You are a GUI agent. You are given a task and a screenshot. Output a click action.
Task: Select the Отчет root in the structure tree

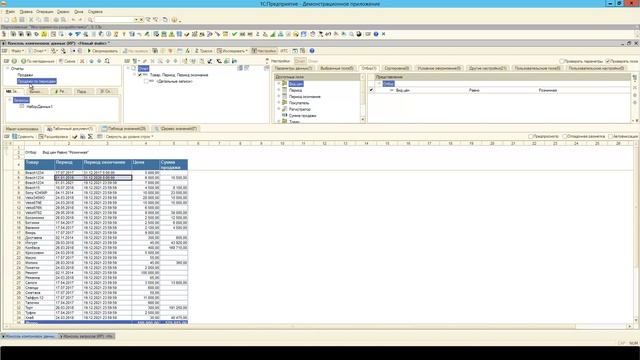tap(143, 69)
